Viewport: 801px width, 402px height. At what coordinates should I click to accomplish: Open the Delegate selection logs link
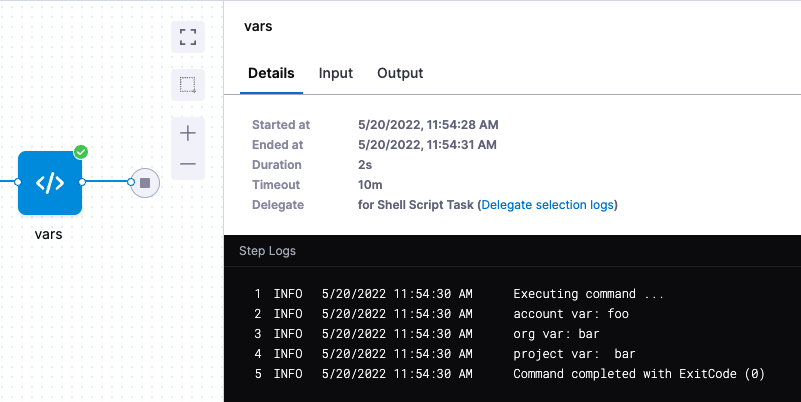(548, 205)
